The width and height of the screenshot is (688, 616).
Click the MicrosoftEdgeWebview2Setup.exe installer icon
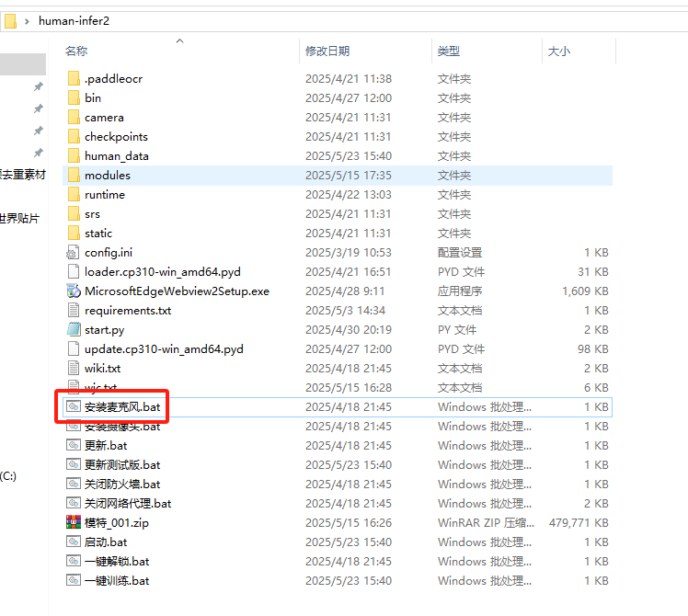coord(74,291)
